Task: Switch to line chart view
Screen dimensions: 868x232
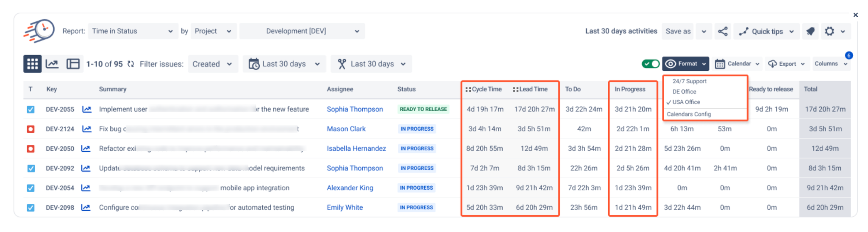Action: (x=52, y=64)
